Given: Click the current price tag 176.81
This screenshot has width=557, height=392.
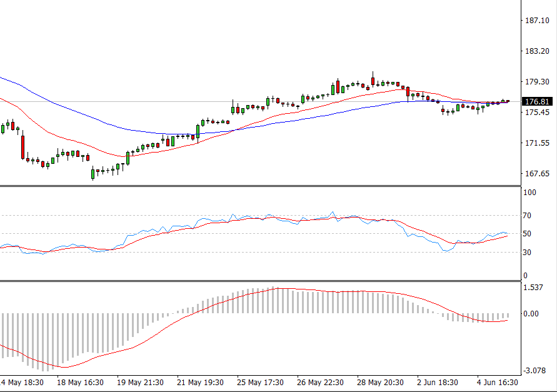Looking at the screenshot, I should (x=536, y=100).
